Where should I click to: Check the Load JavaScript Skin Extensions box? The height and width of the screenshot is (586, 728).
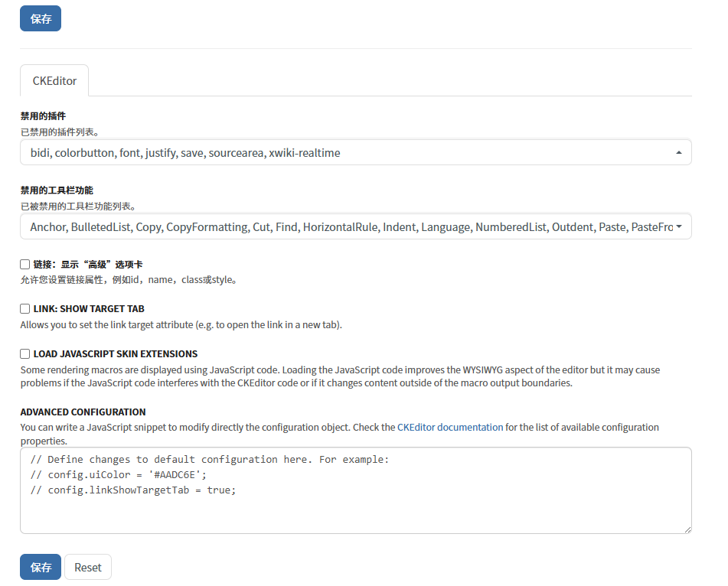click(25, 354)
